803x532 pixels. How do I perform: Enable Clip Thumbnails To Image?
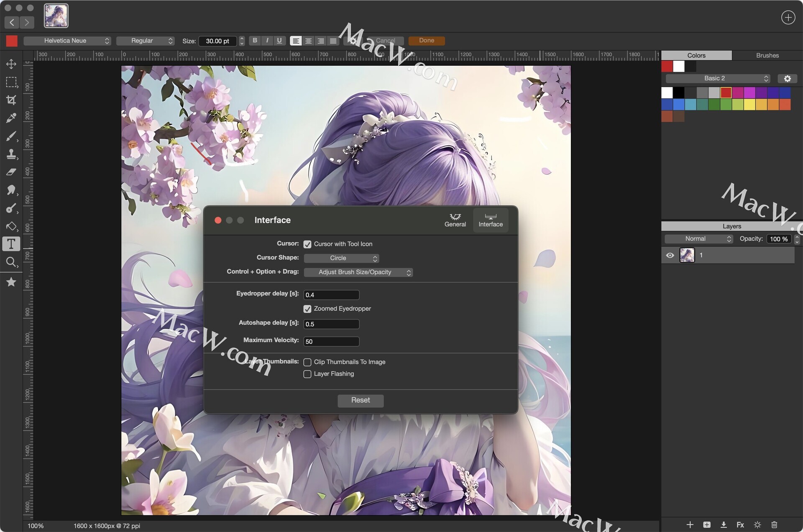(307, 362)
